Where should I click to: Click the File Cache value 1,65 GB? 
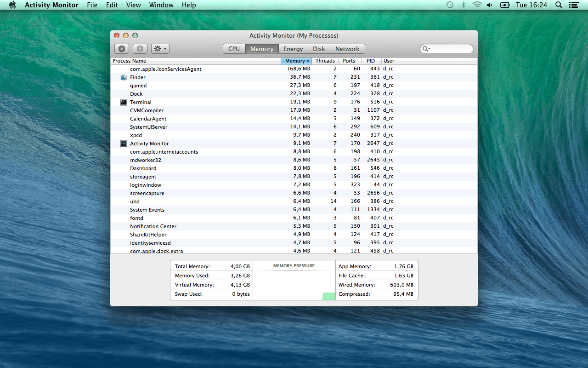click(404, 276)
